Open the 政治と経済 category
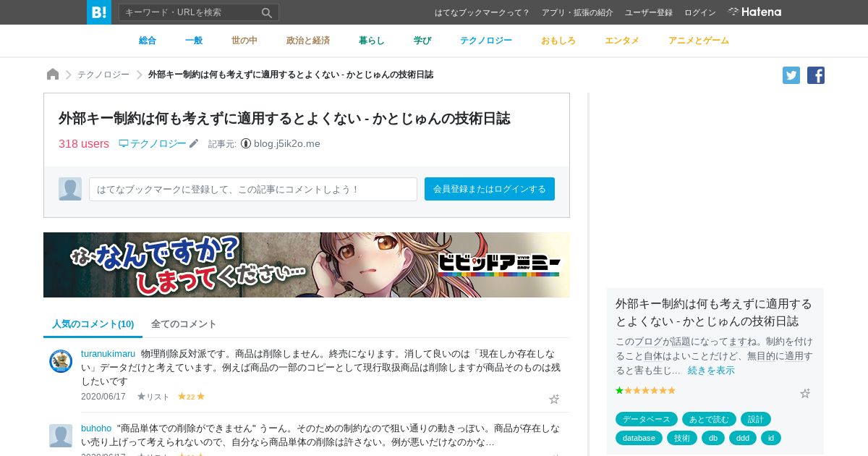 (308, 41)
